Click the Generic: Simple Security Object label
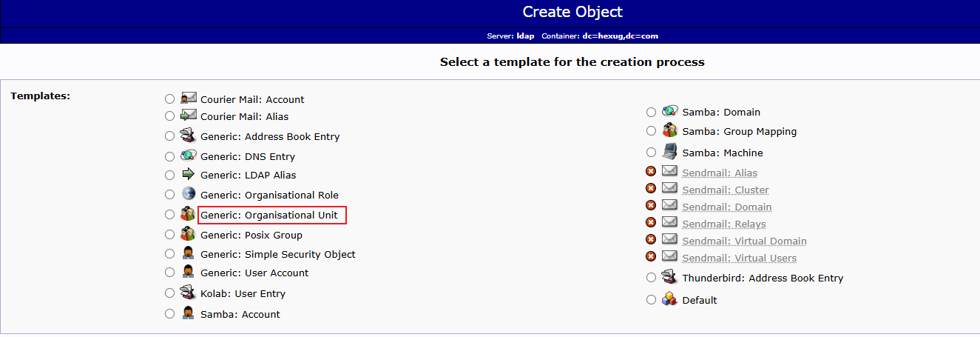The width and height of the screenshot is (980, 337). pos(278,254)
